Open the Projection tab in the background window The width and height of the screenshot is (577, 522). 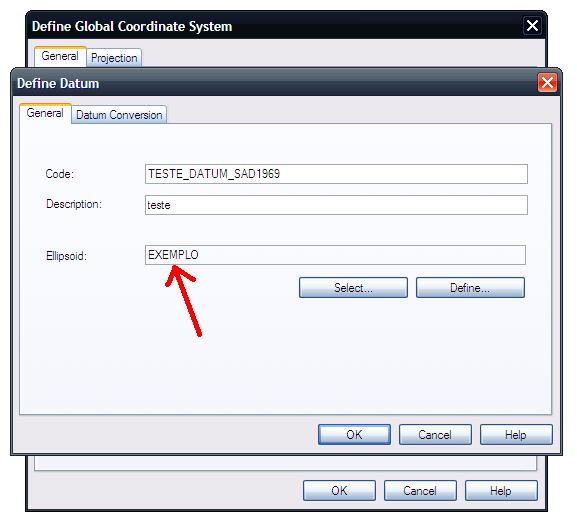[114, 58]
